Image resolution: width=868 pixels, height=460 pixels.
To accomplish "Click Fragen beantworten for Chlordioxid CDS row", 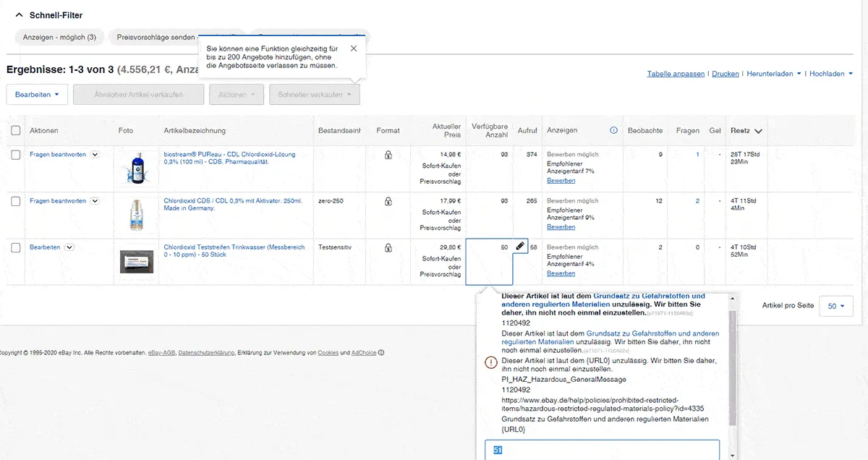I will pos(58,201).
